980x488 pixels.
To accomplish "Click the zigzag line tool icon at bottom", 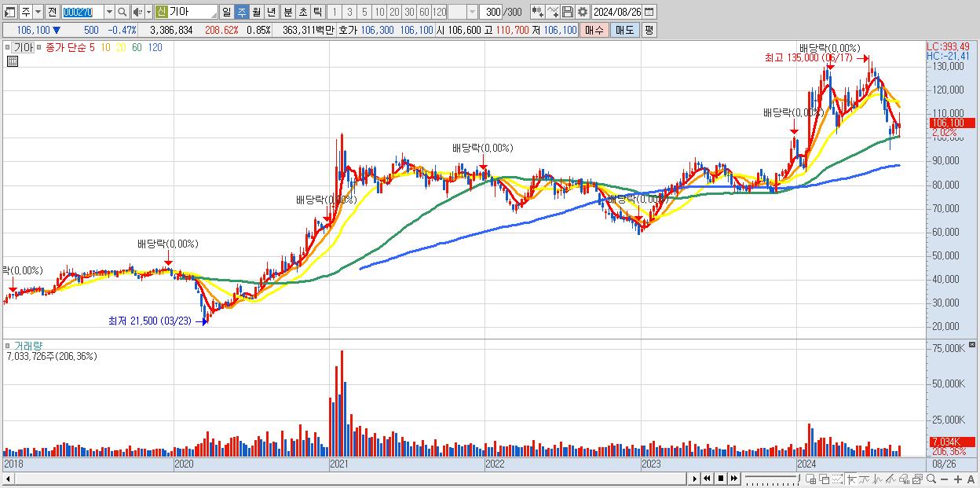I will (x=878, y=479).
